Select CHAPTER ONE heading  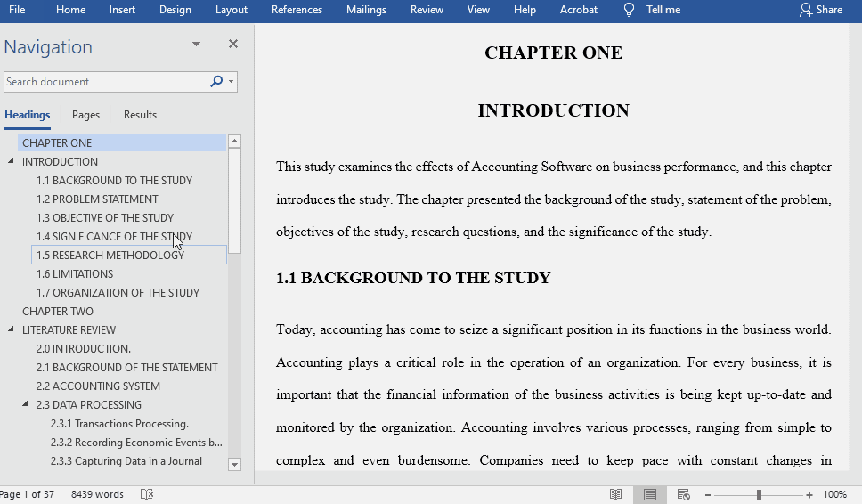[x=122, y=142]
